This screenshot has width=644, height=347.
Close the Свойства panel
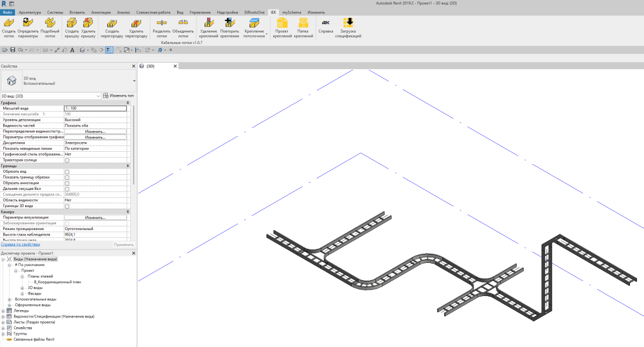coord(134,66)
